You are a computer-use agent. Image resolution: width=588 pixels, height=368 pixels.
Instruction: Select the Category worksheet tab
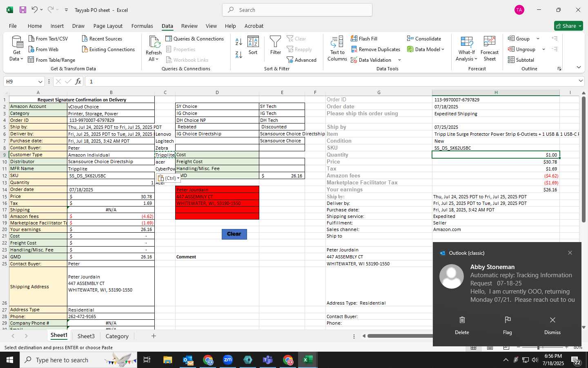(x=117, y=336)
